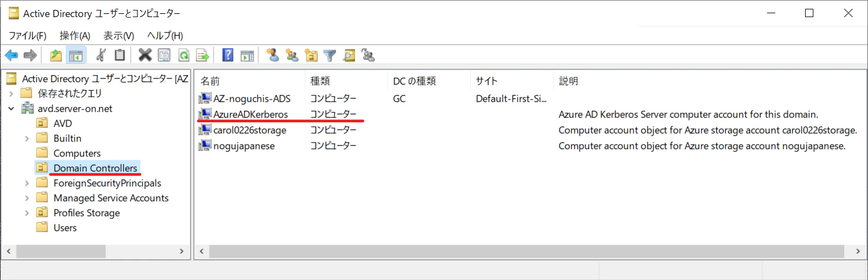Select the nogujapanese computer icon
The height and width of the screenshot is (280, 868).
(205, 146)
